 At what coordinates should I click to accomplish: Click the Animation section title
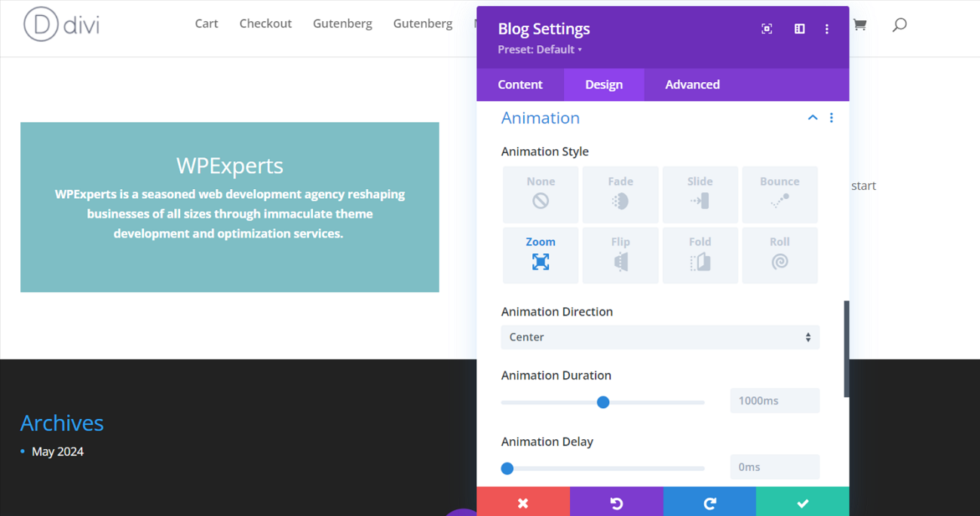[x=541, y=118]
